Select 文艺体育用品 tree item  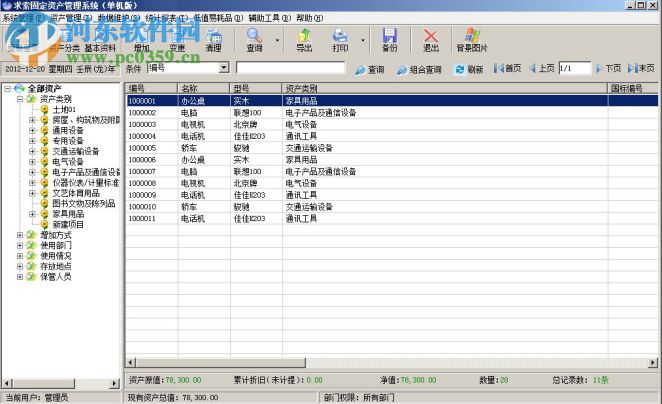(x=76, y=193)
